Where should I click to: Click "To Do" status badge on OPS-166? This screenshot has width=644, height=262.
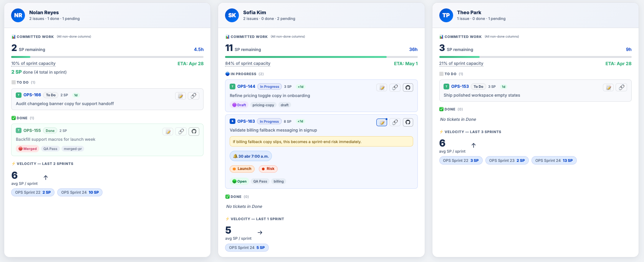pyautogui.click(x=51, y=95)
